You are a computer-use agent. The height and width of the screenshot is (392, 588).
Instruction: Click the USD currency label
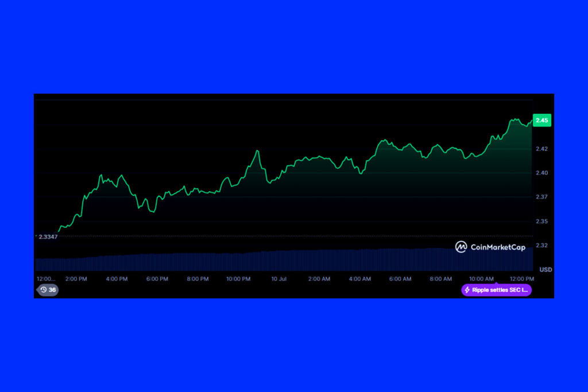[546, 269]
